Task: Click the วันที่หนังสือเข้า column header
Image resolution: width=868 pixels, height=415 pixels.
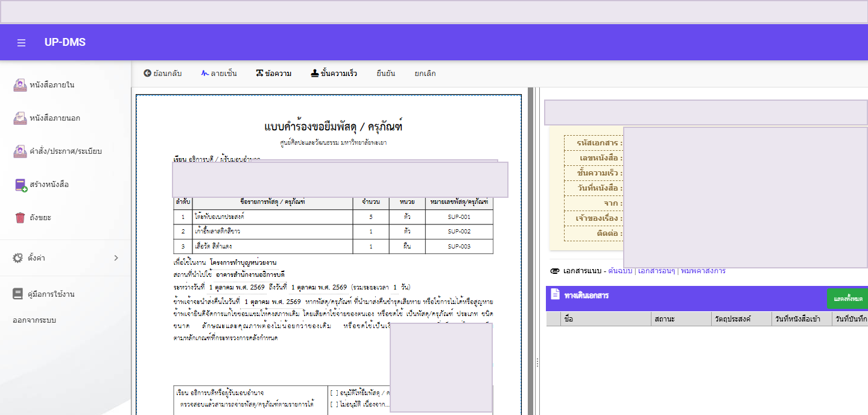Action: click(x=802, y=320)
